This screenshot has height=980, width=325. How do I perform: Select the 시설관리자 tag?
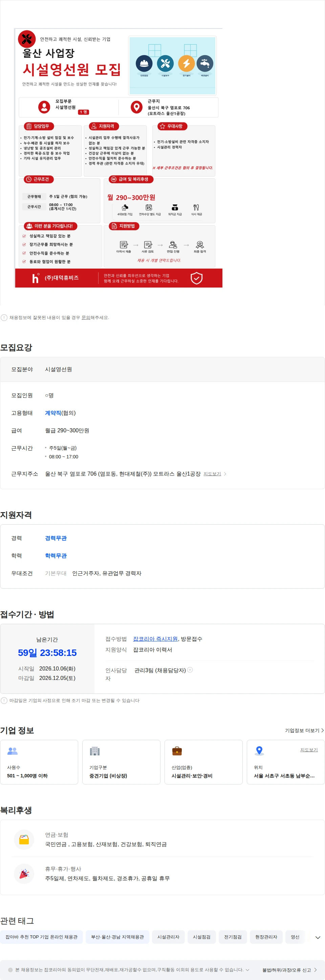[x=168, y=937]
